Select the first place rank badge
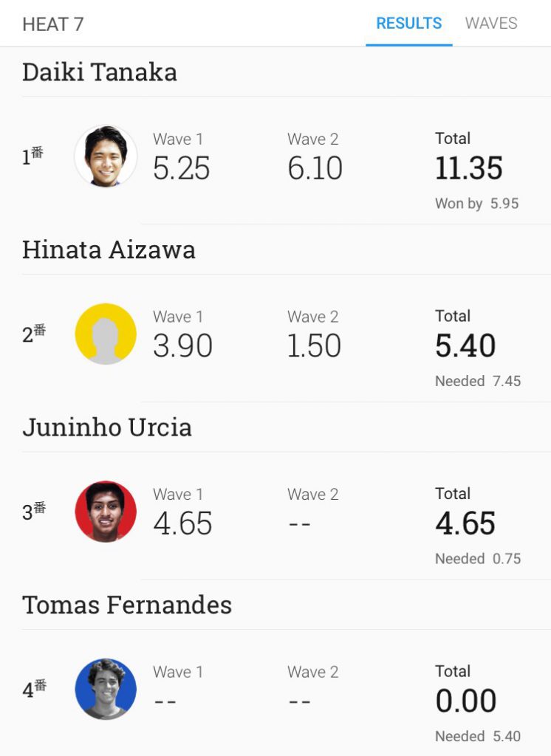This screenshot has height=756, width=551. coord(32,156)
